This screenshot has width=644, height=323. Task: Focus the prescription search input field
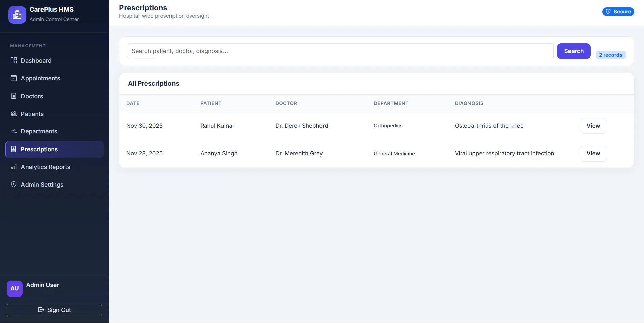pyautogui.click(x=341, y=51)
